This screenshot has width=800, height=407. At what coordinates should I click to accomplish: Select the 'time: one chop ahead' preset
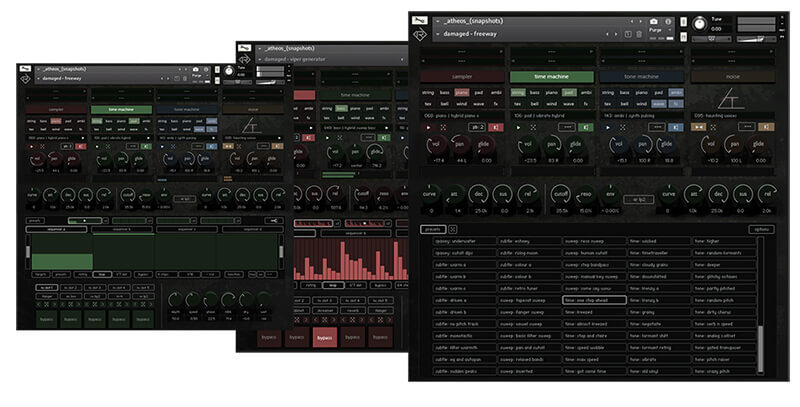click(x=594, y=299)
